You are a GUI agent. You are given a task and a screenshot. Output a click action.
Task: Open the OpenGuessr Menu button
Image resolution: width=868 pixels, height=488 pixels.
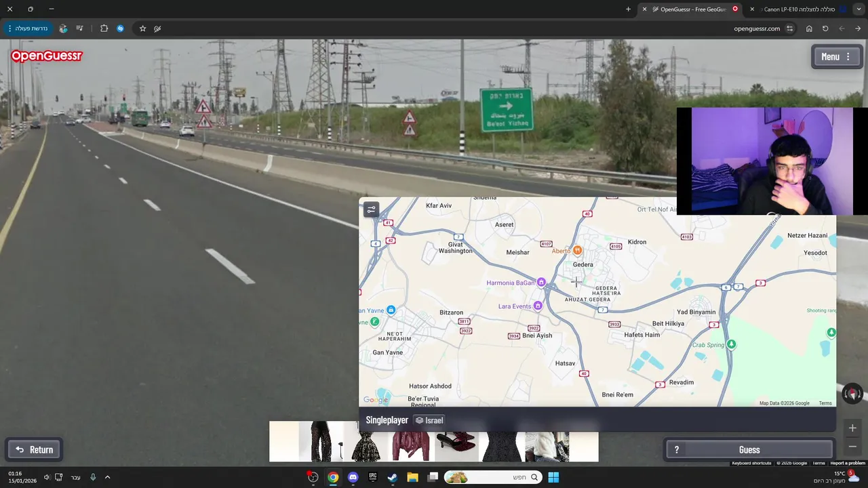(x=837, y=57)
